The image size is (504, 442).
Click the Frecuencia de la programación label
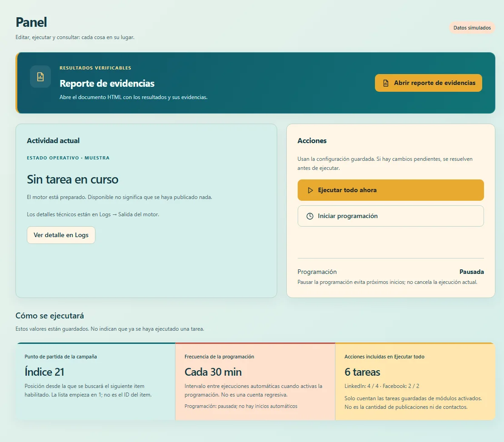coord(219,357)
